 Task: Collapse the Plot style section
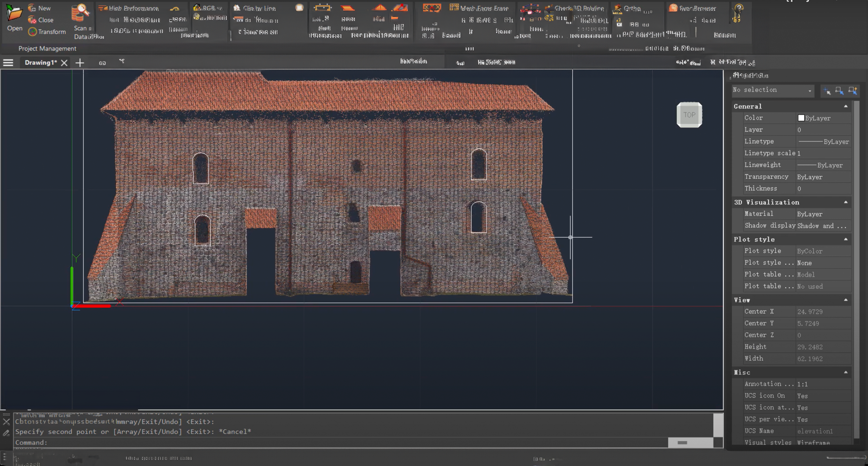coord(845,239)
